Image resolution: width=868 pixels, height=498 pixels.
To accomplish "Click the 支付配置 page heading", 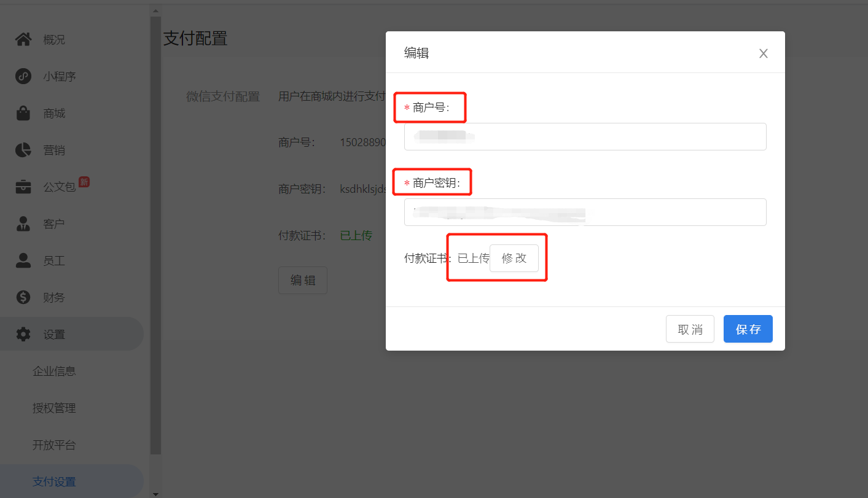I will 195,39.
